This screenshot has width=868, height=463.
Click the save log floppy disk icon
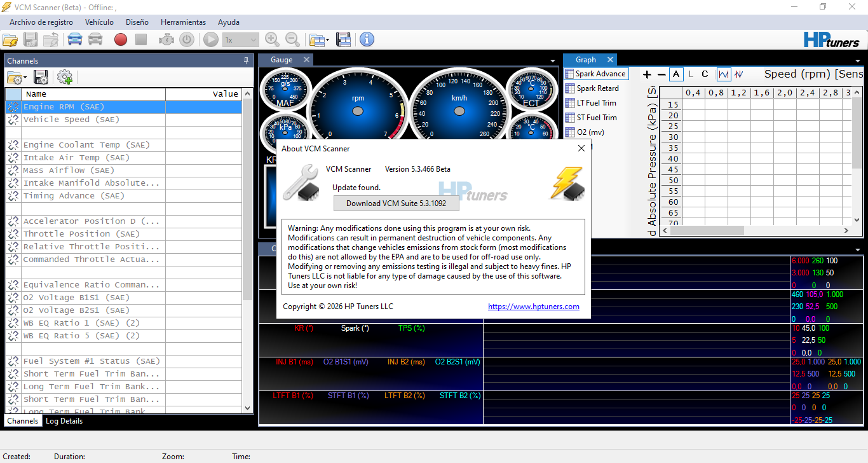31,39
